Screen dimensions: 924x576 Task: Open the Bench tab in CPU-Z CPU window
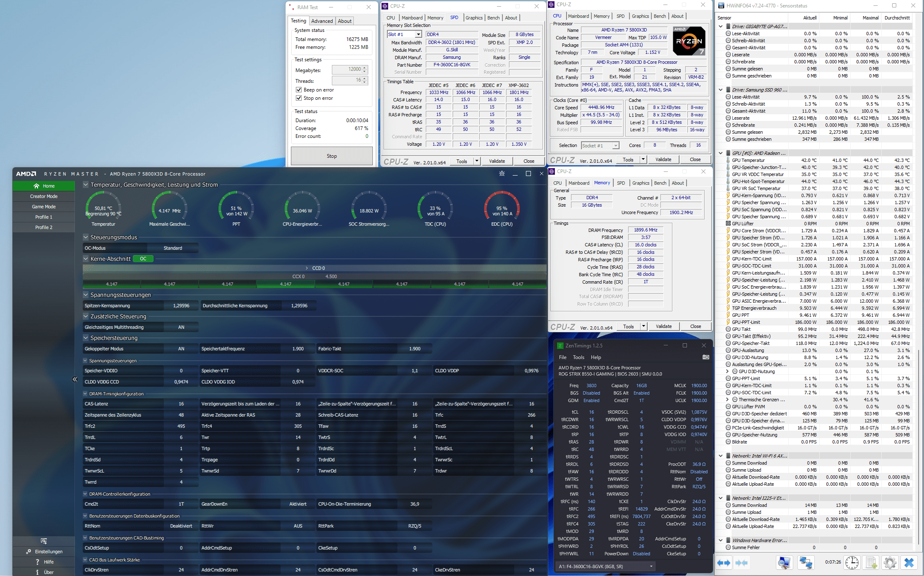click(660, 16)
